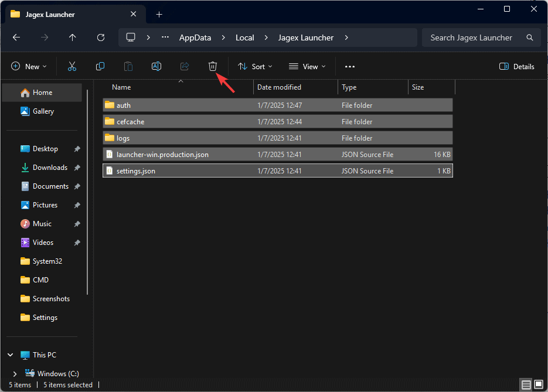Add a new tab with plus icon

pos(159,14)
